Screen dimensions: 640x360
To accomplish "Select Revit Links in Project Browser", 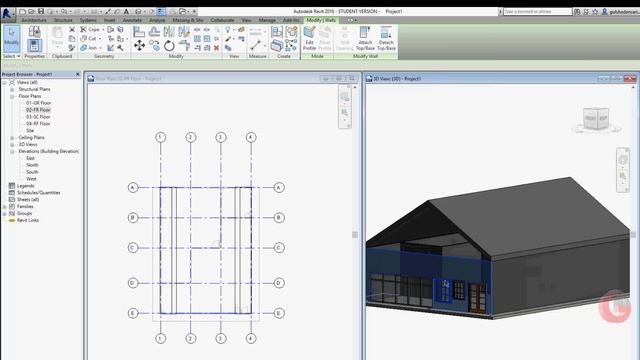I will pyautogui.click(x=28, y=220).
